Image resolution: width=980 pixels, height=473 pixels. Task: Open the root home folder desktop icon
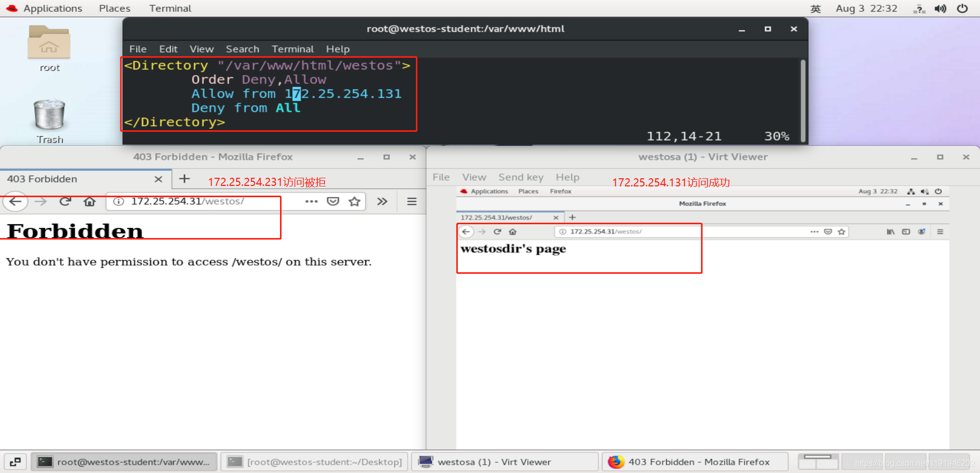point(49,49)
